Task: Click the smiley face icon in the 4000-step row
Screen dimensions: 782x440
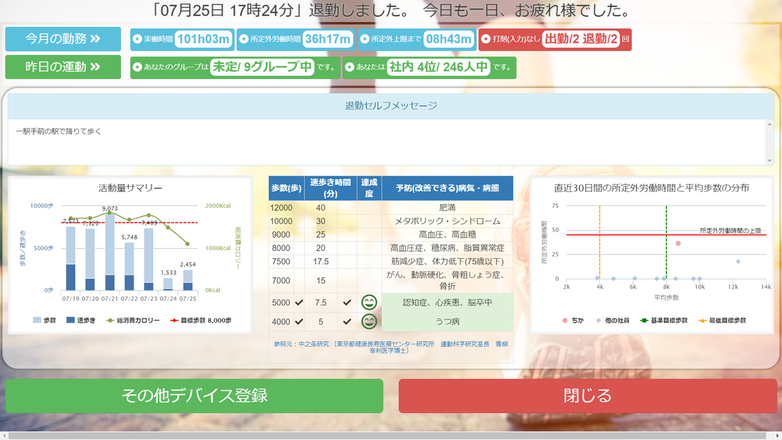Action: pos(369,321)
